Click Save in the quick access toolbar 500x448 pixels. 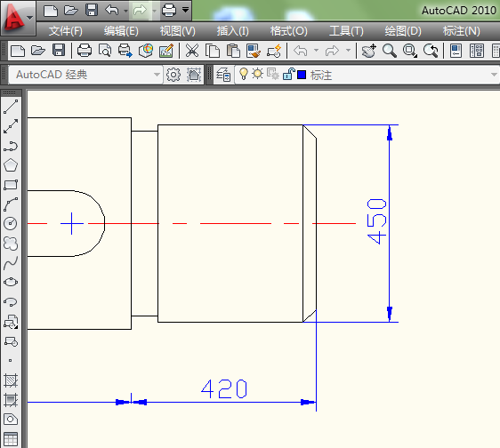point(92,11)
